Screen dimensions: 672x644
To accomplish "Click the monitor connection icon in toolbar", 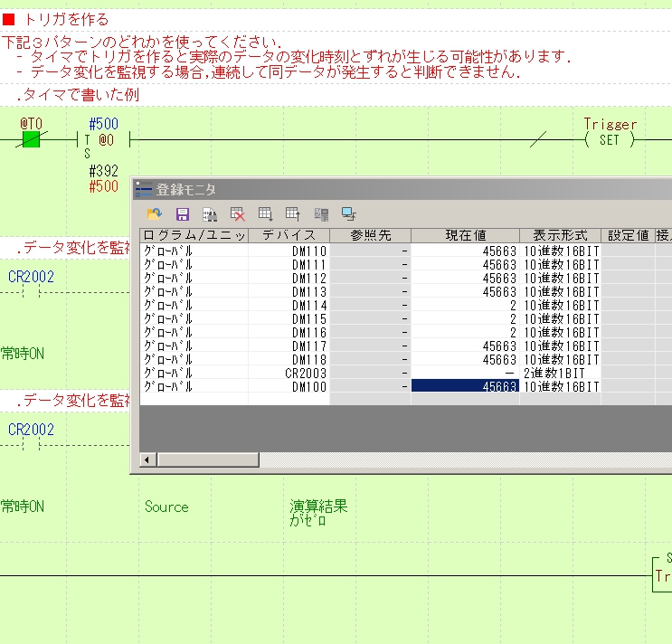I will pyautogui.click(x=349, y=214).
